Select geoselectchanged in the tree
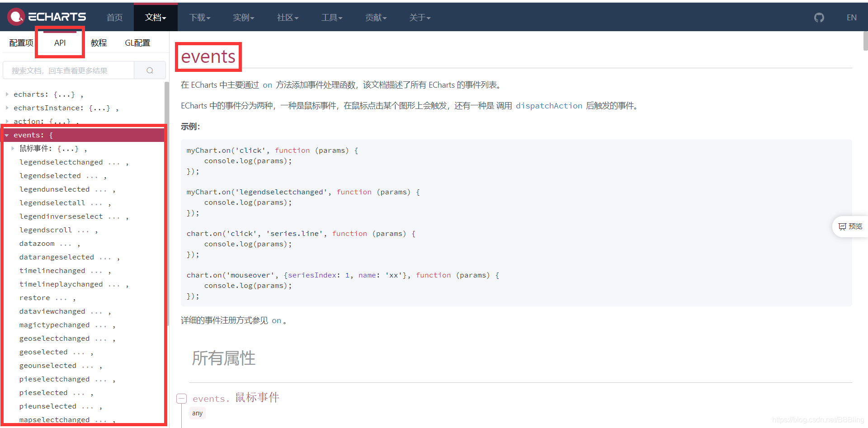Image resolution: width=868 pixels, height=428 pixels. [x=54, y=339]
